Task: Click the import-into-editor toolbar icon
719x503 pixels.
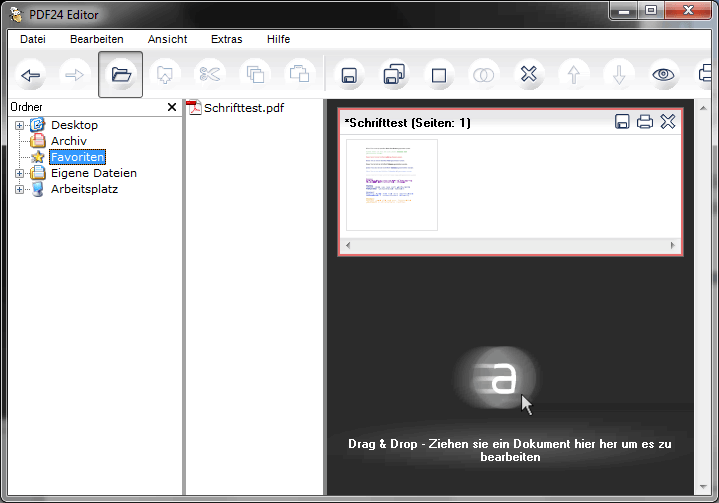Action: tap(165, 74)
